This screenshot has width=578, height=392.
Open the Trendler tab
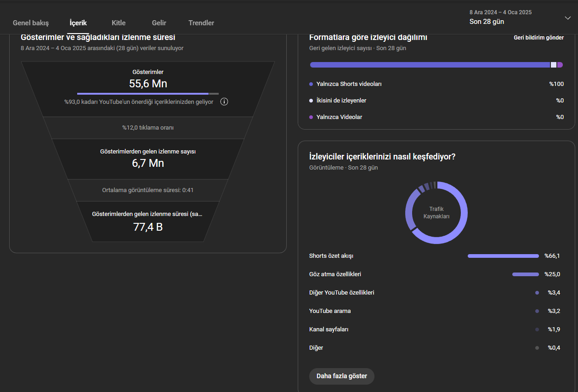(201, 23)
